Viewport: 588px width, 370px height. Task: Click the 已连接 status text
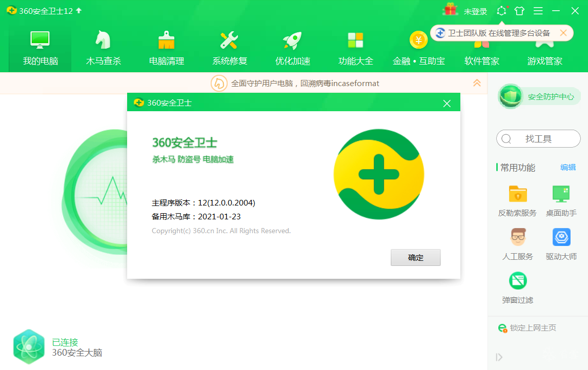pos(65,342)
